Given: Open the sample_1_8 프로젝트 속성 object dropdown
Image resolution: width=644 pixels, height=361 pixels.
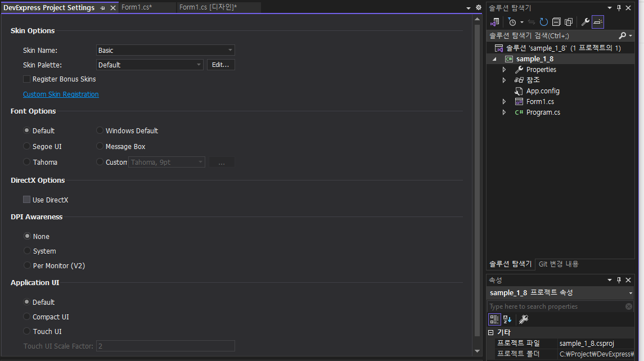Looking at the screenshot, I should coord(631,293).
